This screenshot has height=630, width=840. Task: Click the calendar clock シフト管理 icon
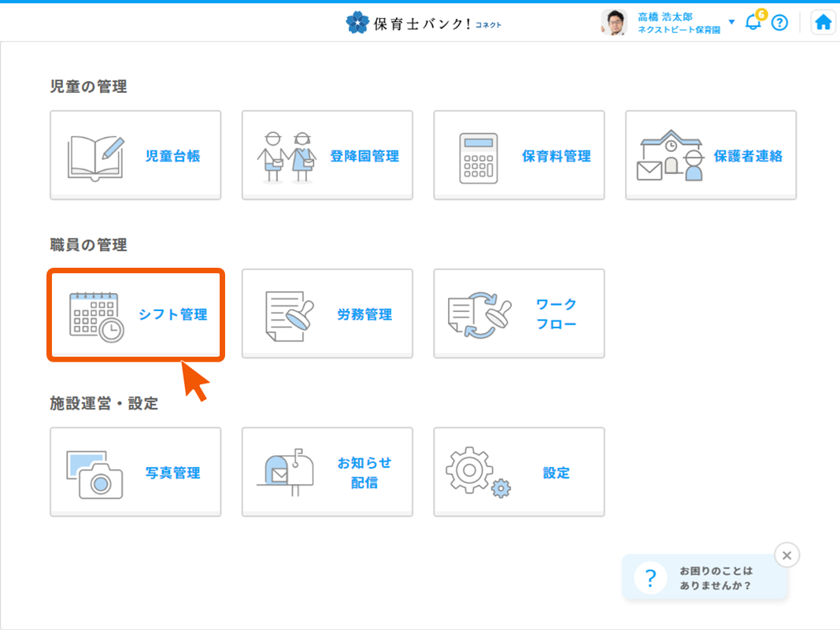coord(96,316)
